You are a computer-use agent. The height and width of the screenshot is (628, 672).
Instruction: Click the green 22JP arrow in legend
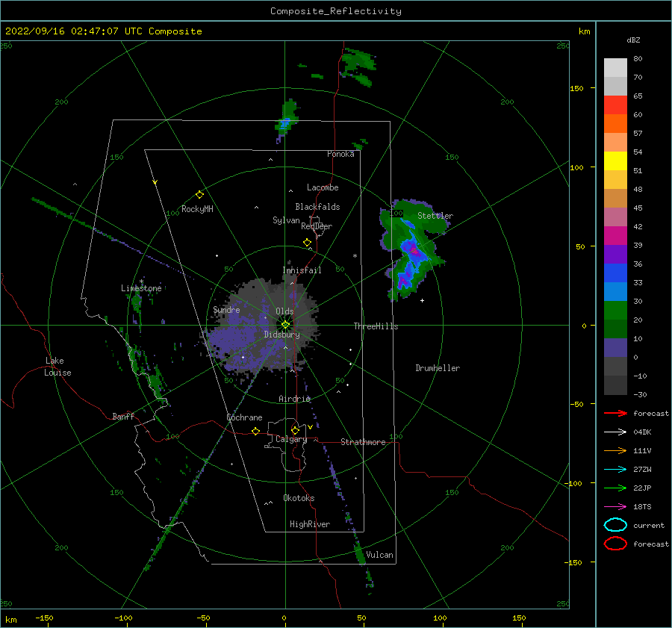(615, 488)
